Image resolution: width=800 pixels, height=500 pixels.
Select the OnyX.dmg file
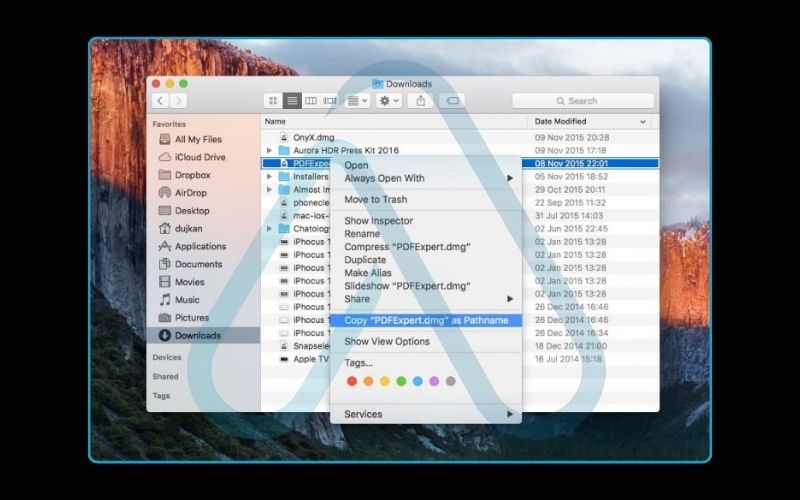pyautogui.click(x=313, y=137)
